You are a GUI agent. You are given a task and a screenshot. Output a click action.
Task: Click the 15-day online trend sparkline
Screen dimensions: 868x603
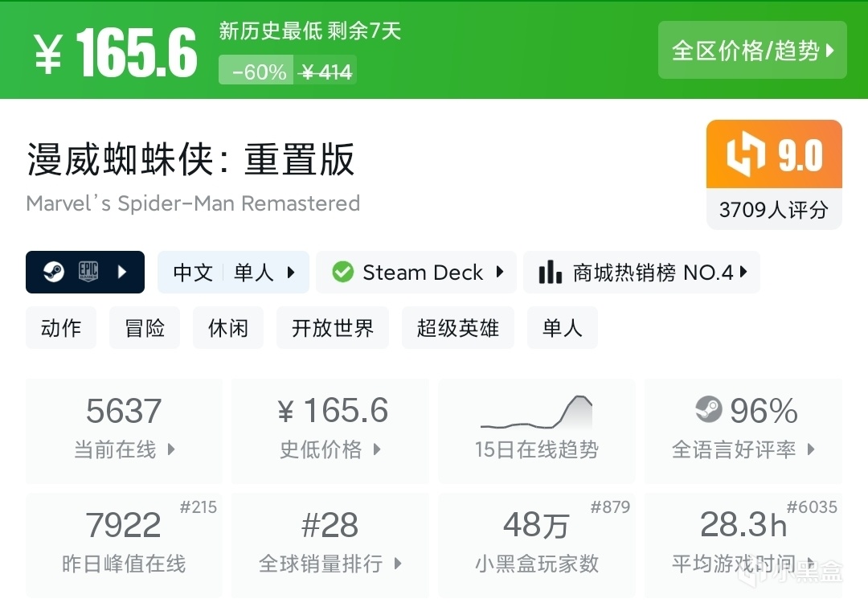pyautogui.click(x=536, y=412)
